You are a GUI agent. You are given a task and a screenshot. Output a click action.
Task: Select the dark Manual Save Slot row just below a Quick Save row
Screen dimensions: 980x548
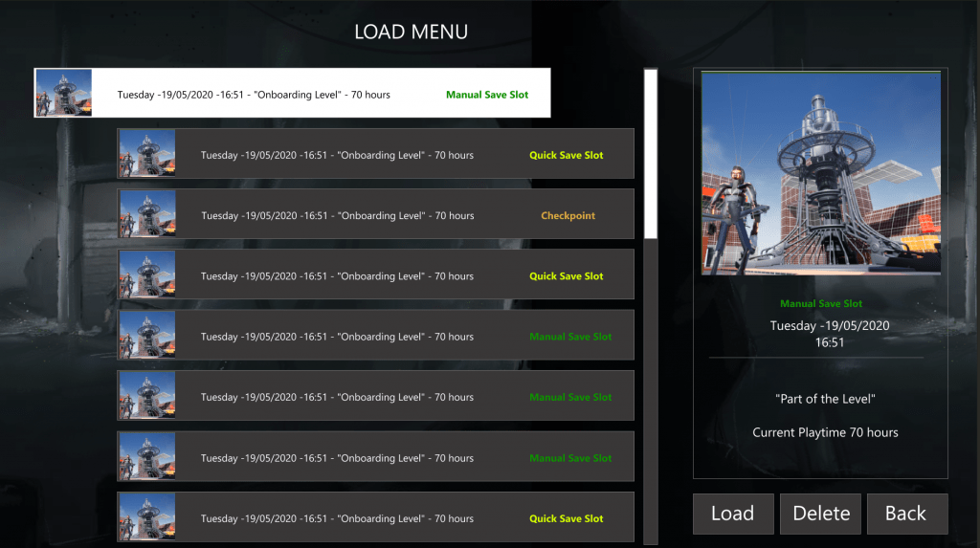375,335
